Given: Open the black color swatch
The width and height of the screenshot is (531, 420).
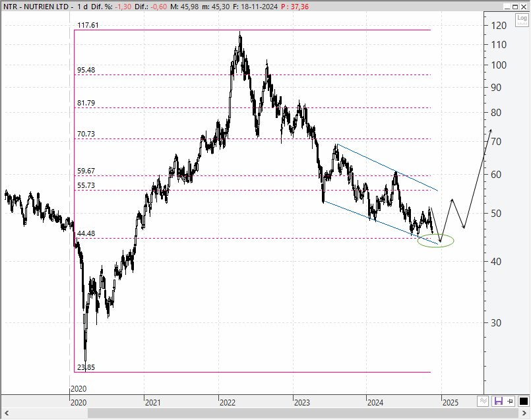Looking at the screenshot, I should [x=524, y=402].
